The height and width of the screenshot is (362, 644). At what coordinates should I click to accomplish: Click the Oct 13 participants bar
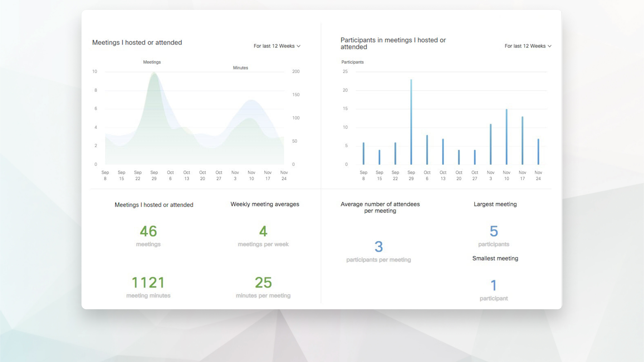443,152
